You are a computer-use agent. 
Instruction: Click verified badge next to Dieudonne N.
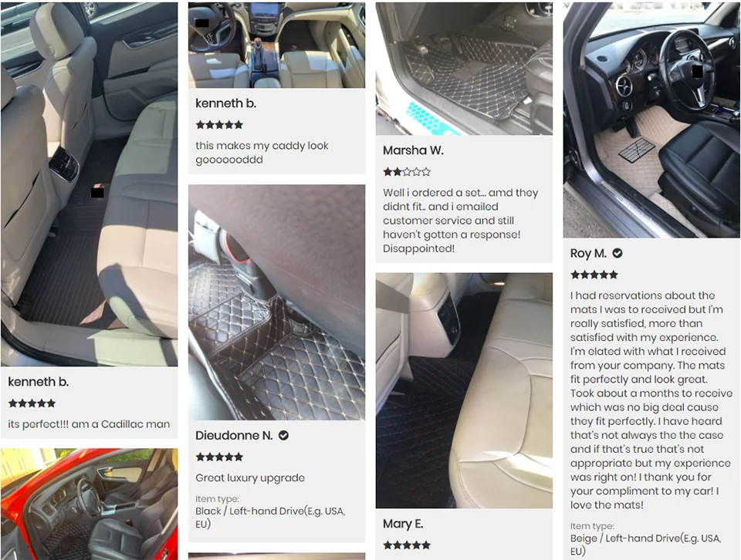pos(283,435)
